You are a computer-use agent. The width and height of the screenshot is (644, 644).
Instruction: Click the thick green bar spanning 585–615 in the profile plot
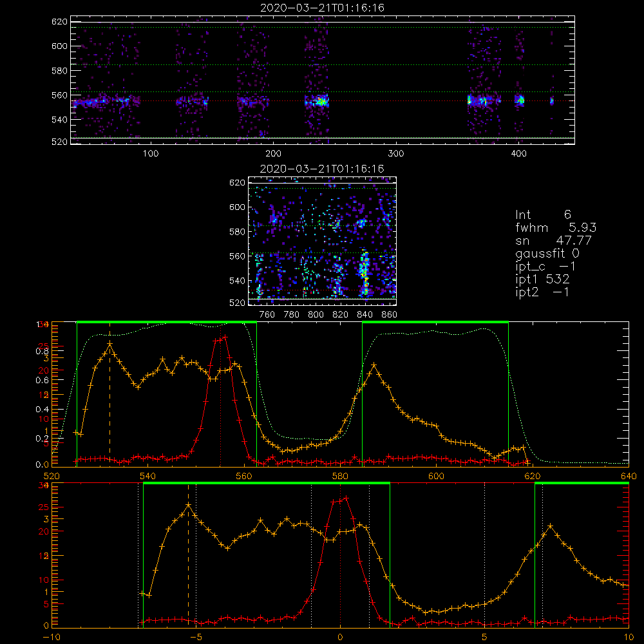435,322
